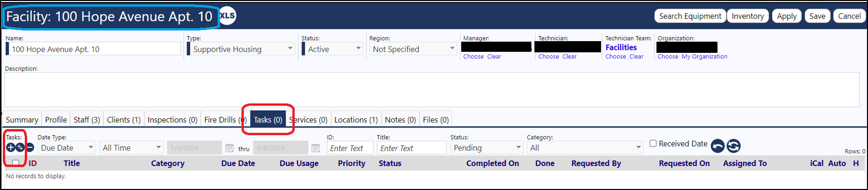Viewport: 868px width, 190px height.
Task: Enable the Received Date checkbox
Action: 653,144
